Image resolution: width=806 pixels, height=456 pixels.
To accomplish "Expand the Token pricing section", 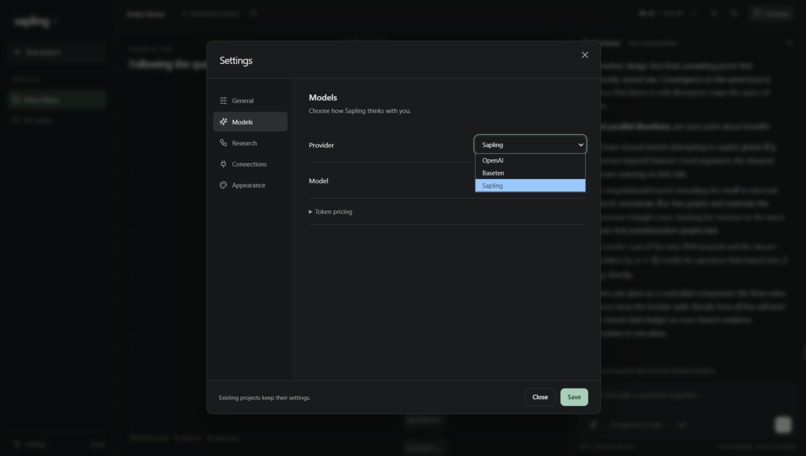I will point(331,212).
